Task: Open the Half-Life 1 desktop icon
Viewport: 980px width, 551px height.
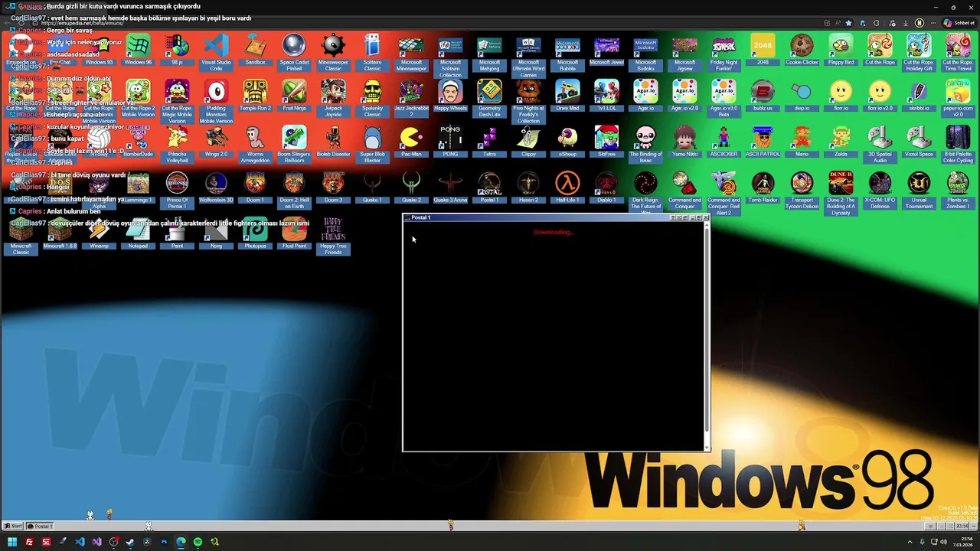Action: pos(567,187)
